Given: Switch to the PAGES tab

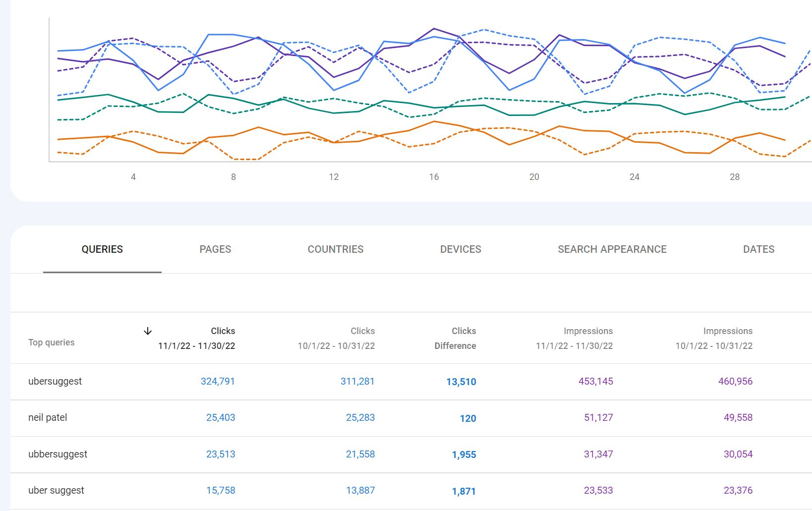Looking at the screenshot, I should click(215, 249).
